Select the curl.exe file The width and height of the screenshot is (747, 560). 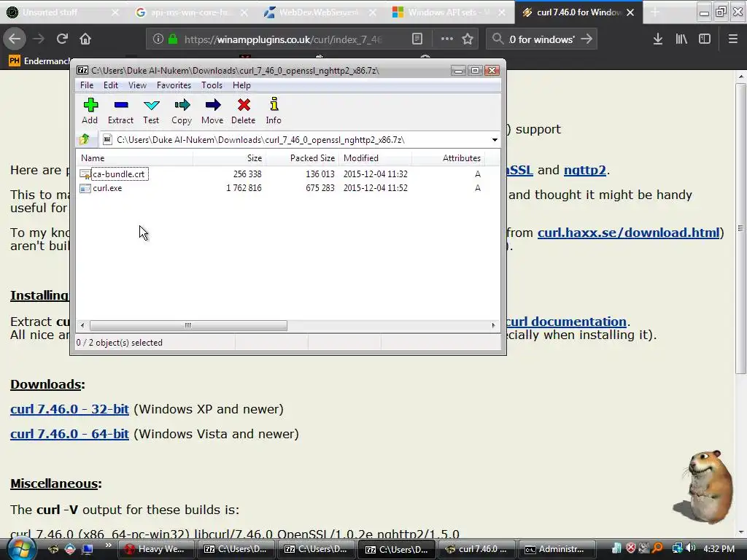107,188
